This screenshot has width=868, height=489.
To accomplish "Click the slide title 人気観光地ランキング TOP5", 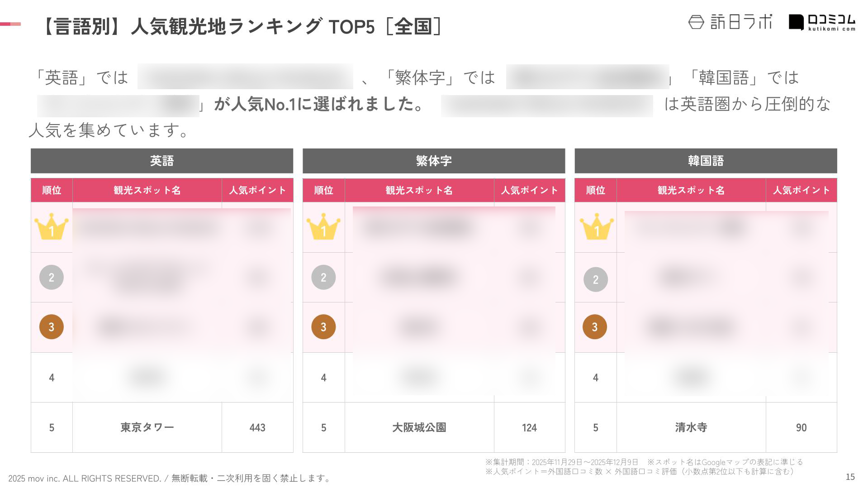I will pos(240,27).
